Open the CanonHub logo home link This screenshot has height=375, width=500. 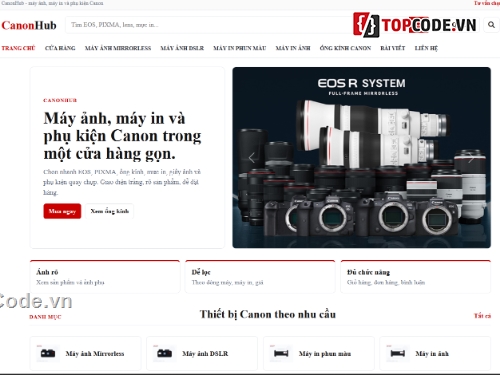point(29,25)
